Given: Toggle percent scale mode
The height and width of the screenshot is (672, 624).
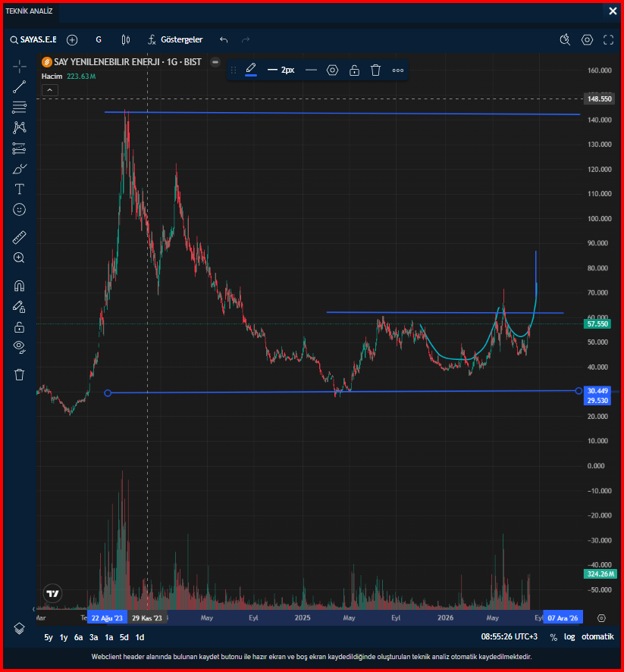Looking at the screenshot, I should pyautogui.click(x=553, y=637).
